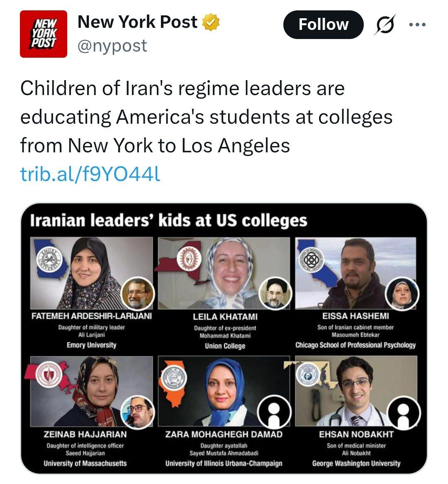This screenshot has width=448, height=484.
Task: Click the "Iranian leaders' kids at US colleges" heading
Action: tap(168, 220)
